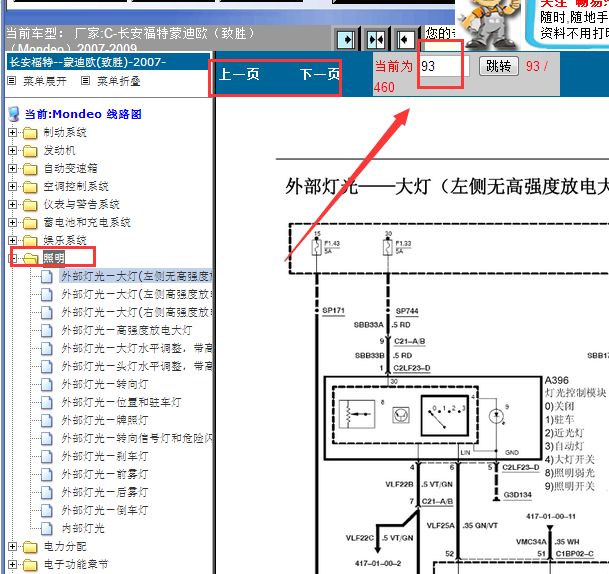Go to previous page with 上一页
The width and height of the screenshot is (609, 574).
239,74
